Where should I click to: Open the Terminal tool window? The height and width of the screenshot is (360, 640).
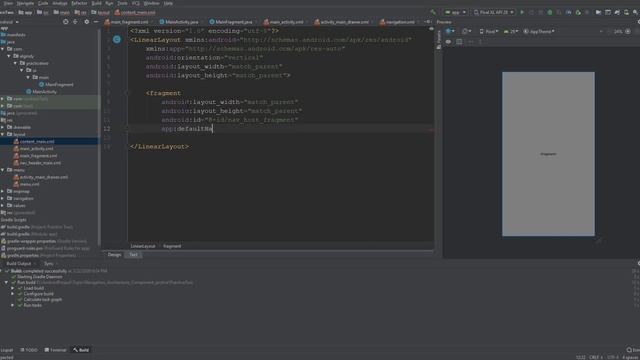point(55,350)
